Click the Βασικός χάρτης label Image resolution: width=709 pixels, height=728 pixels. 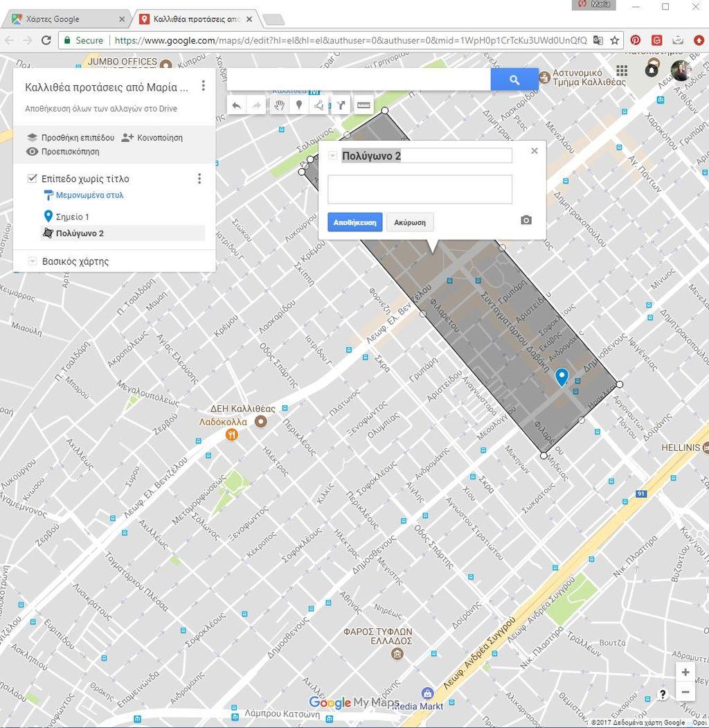point(75,261)
